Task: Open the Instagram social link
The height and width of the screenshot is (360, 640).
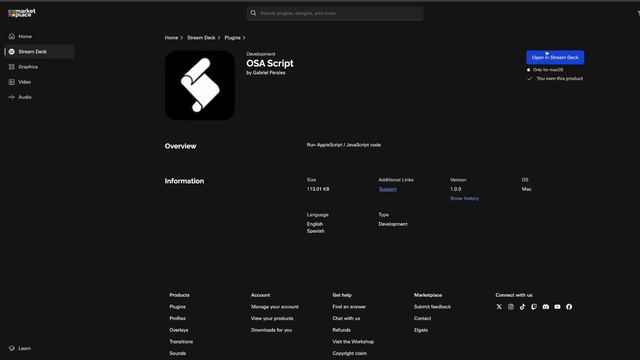Action: (511, 307)
